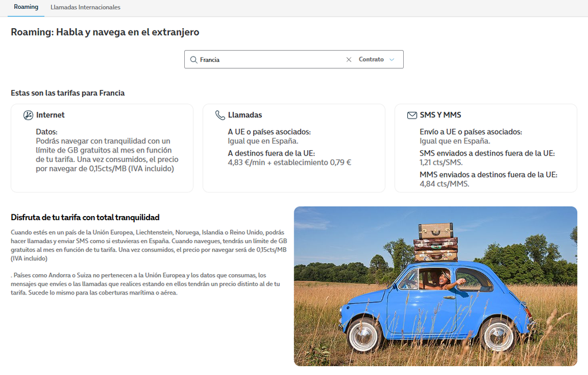The image size is (588, 375).
Task: Click the Llamadas phone handset icon
Action: 220,115
